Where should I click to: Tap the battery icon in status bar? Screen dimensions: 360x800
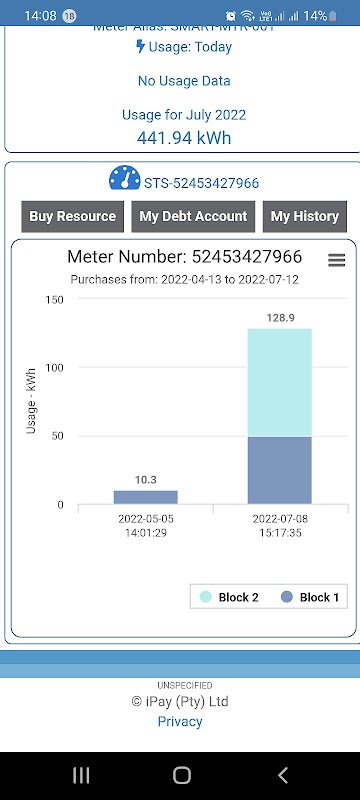332,16
